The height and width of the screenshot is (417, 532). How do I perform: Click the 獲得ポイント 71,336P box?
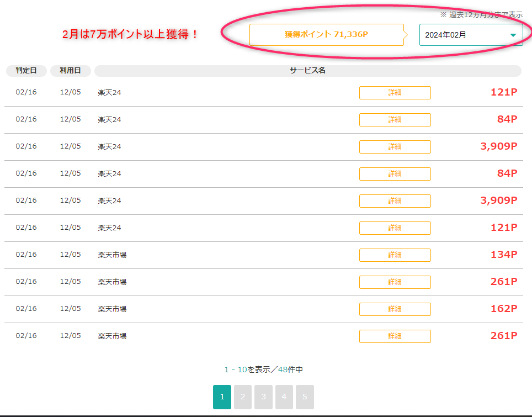[x=326, y=35]
